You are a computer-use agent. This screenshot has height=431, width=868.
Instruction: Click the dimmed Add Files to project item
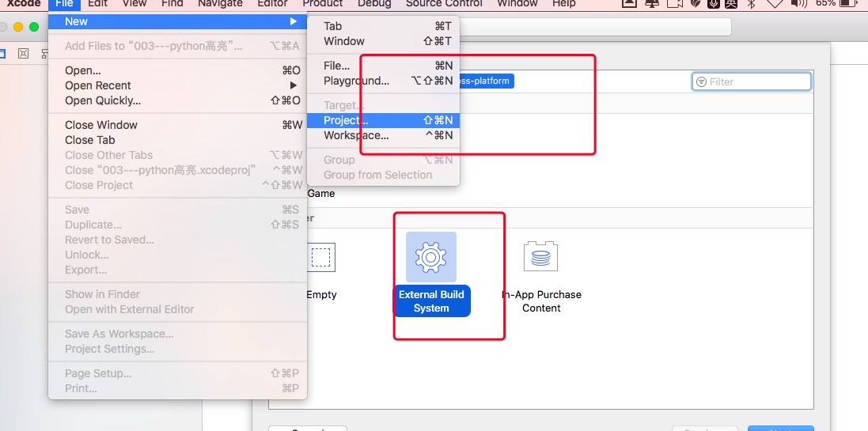[x=177, y=46]
